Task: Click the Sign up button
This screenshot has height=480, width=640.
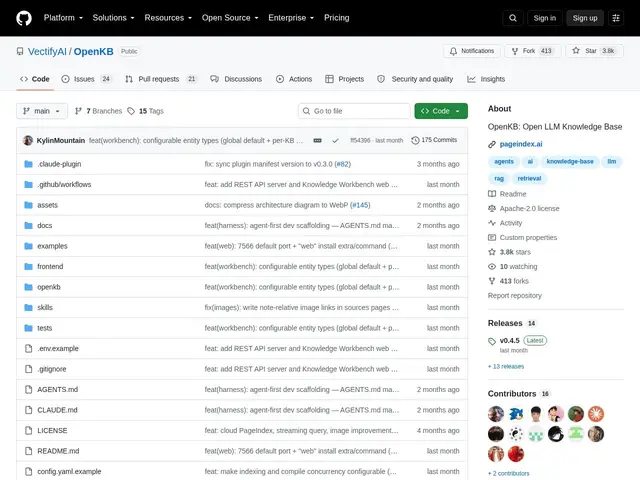Action: pyautogui.click(x=584, y=18)
